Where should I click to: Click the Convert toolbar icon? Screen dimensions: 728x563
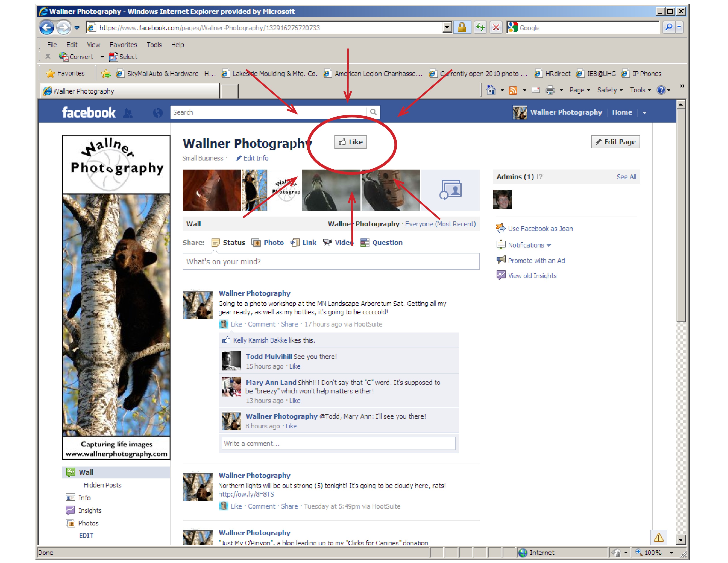click(64, 56)
